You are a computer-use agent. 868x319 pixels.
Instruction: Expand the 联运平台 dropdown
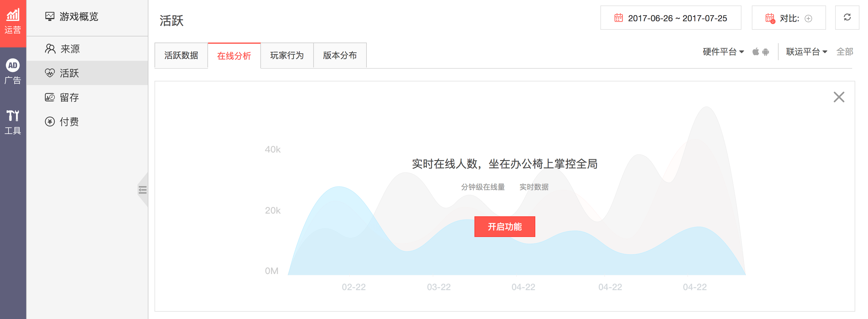[806, 52]
